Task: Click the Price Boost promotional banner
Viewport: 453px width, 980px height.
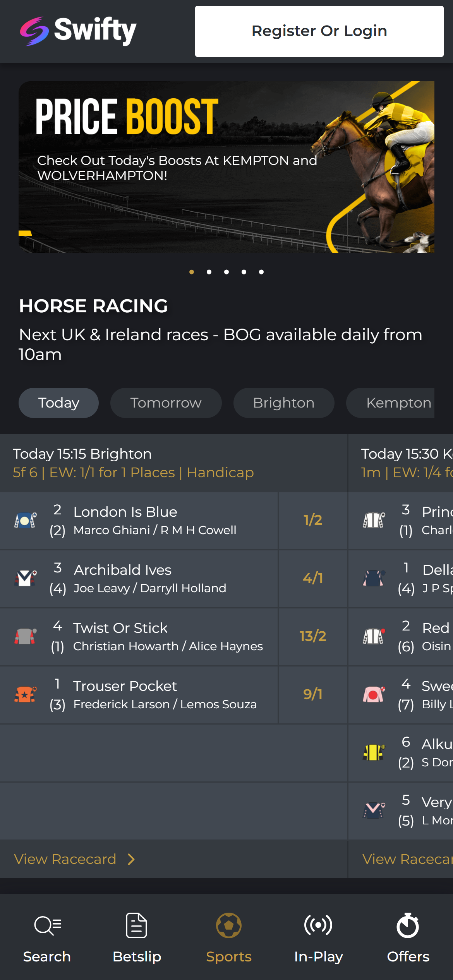Action: click(226, 166)
